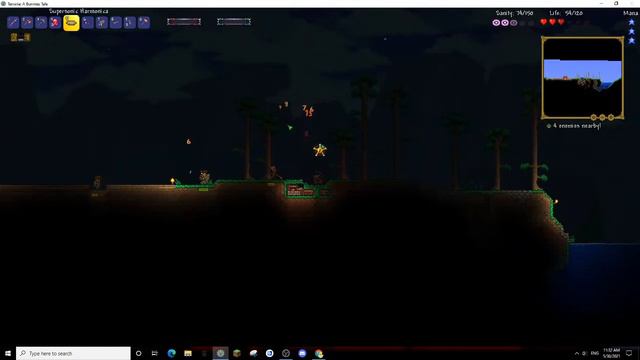Select hotbar slot 2 item
This screenshot has width=640, height=360.
point(27,22)
